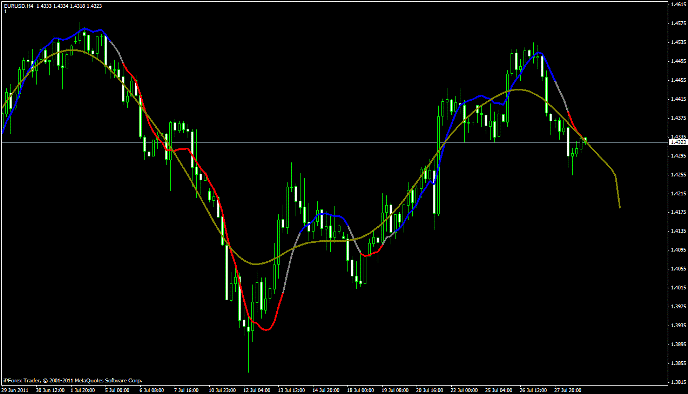This screenshot has width=688, height=394.
Task: Click the 14 Jul 20:00 time label
Action: coord(325,390)
